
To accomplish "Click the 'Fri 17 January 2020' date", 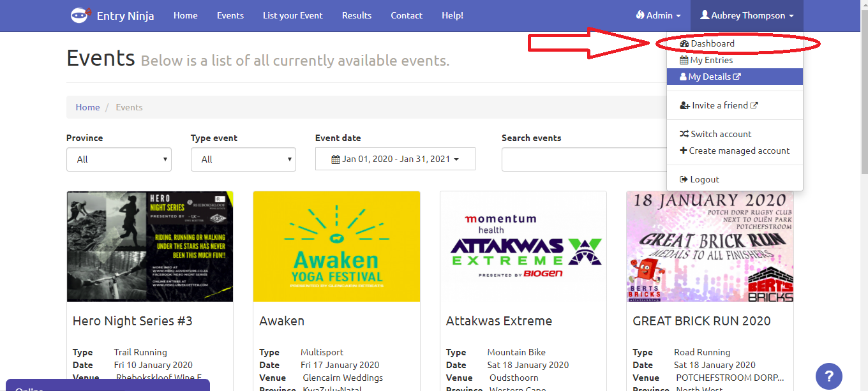I will click(340, 365).
